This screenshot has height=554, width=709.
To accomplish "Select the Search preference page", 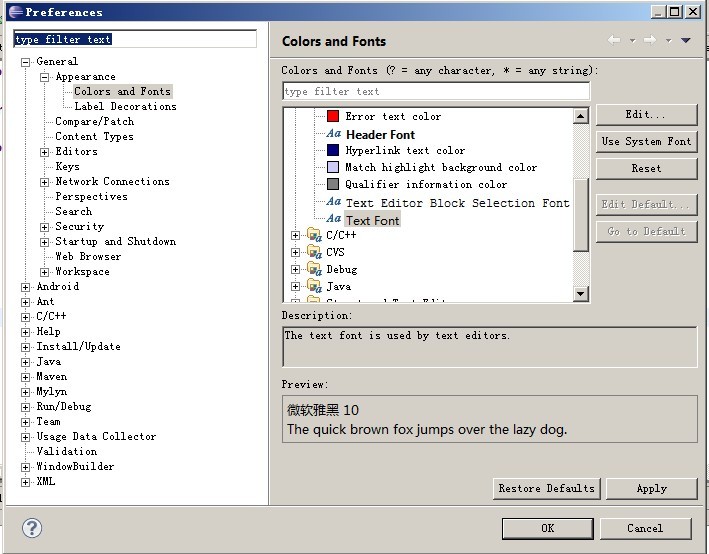I will point(74,211).
